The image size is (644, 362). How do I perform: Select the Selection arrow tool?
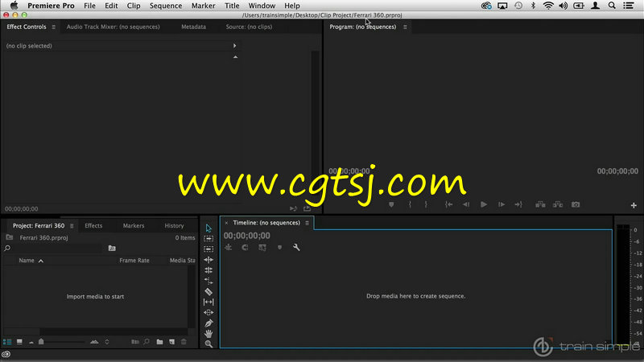pos(208,228)
